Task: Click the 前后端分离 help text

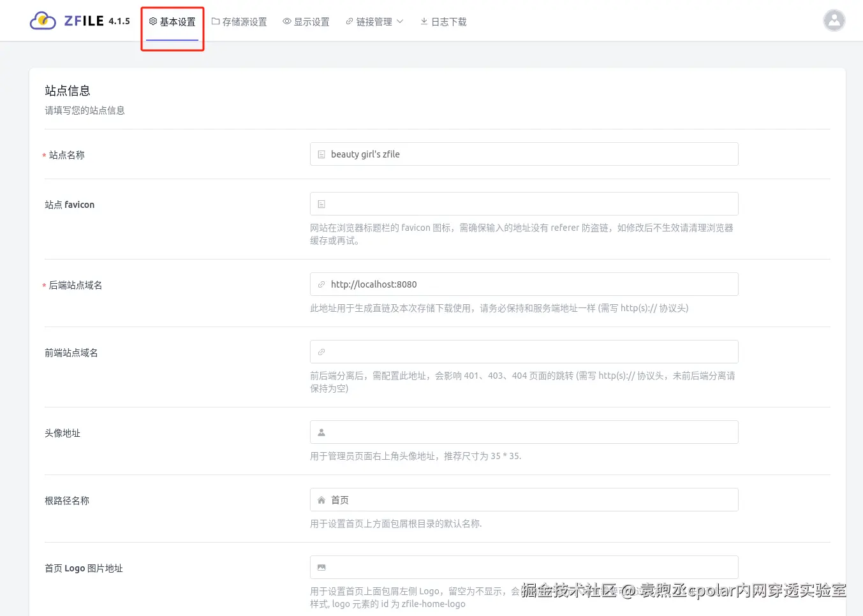Action: click(522, 382)
